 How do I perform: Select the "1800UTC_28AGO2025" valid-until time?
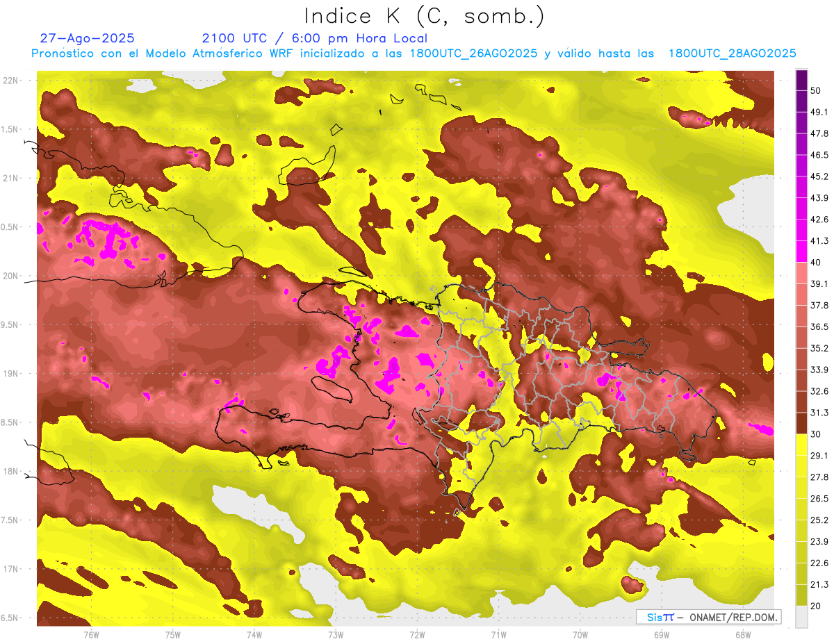coord(732,53)
